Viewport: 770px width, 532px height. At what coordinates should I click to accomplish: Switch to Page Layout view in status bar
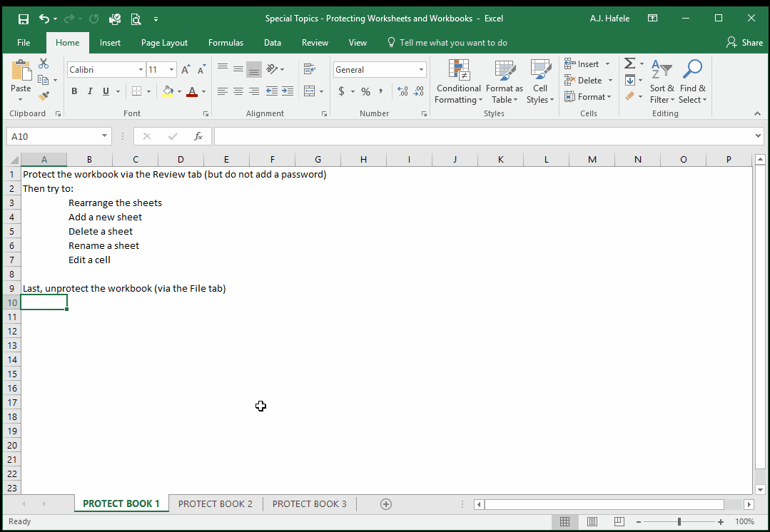click(592, 522)
